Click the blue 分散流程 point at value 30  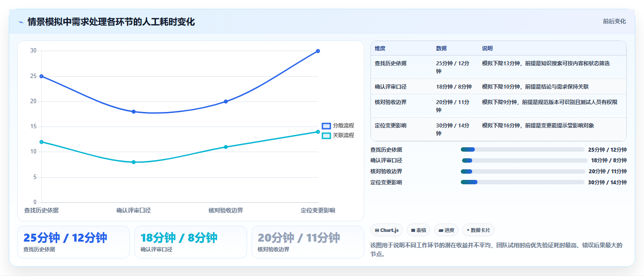click(x=318, y=51)
